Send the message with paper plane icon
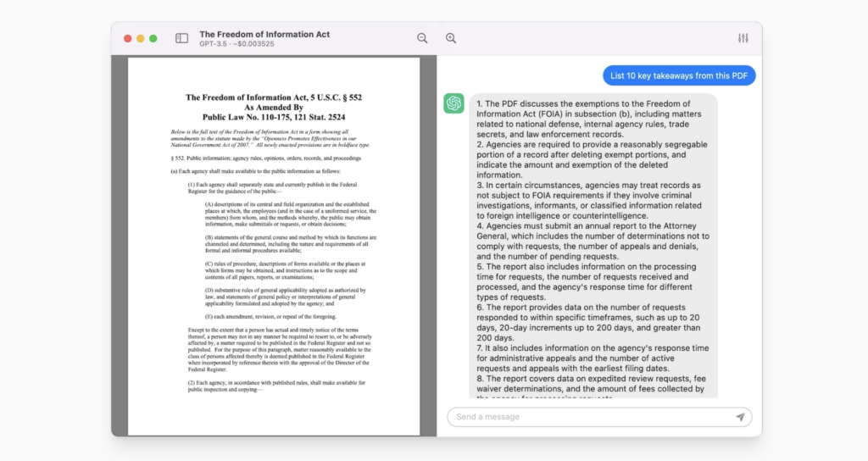This screenshot has height=461, width=868. 740,417
